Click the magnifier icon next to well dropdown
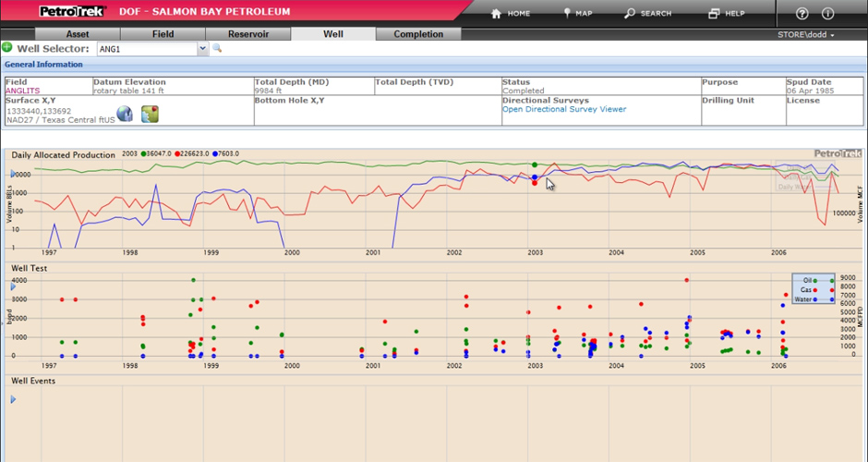This screenshot has height=462, width=868. coord(218,48)
